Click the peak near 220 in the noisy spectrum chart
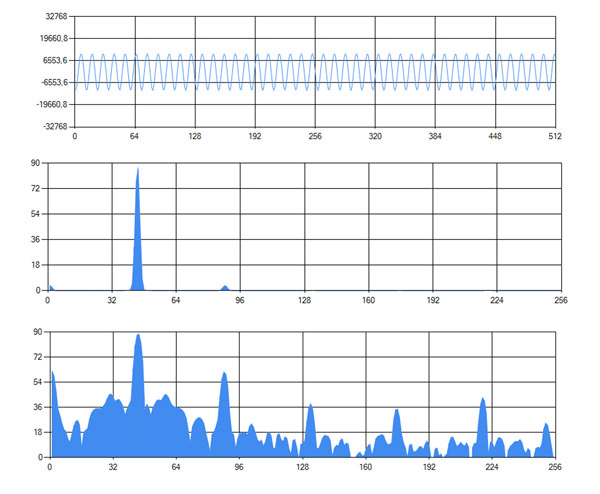600x494 pixels. tap(483, 427)
